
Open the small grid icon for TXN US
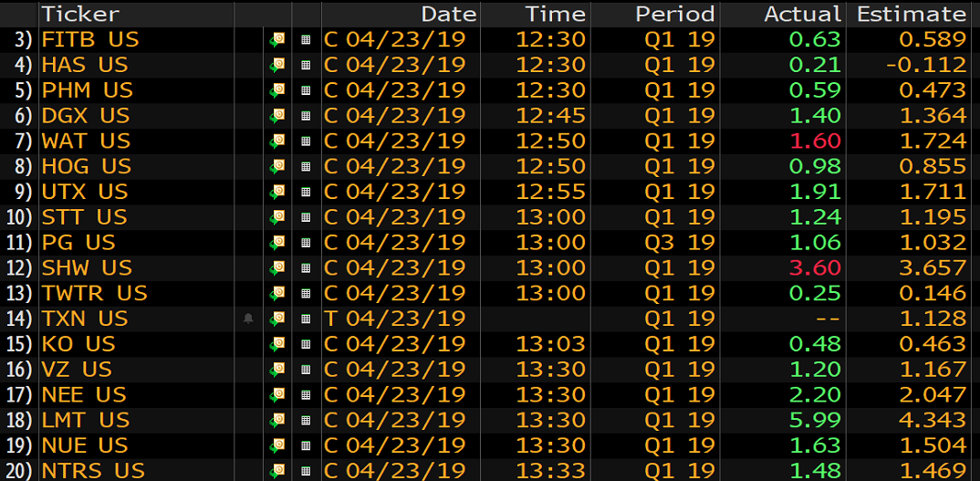click(306, 319)
